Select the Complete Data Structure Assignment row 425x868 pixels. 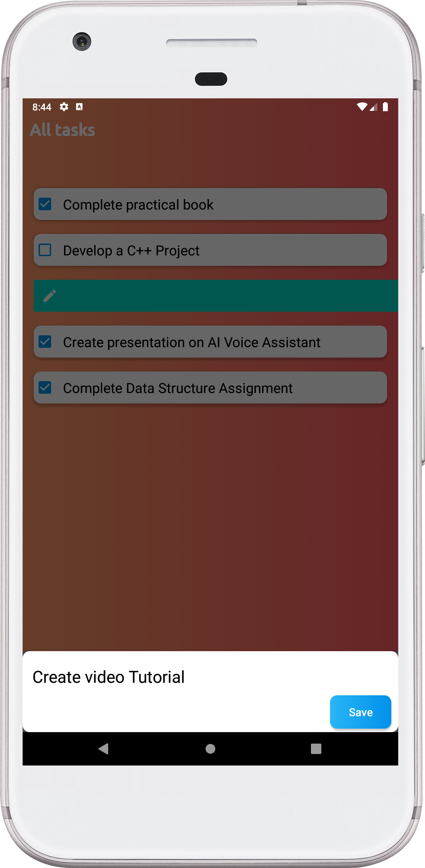click(210, 388)
